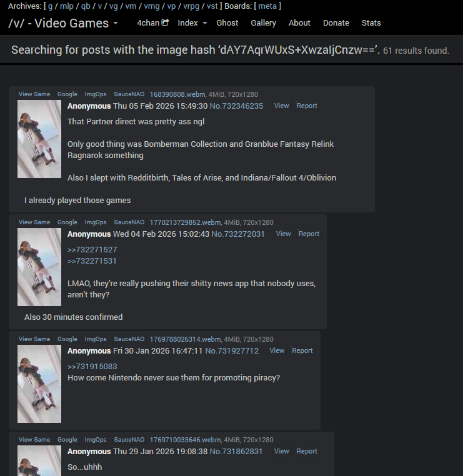Click ImgOps for file 168390808.webm
The width and height of the screenshot is (463, 476).
(x=96, y=94)
